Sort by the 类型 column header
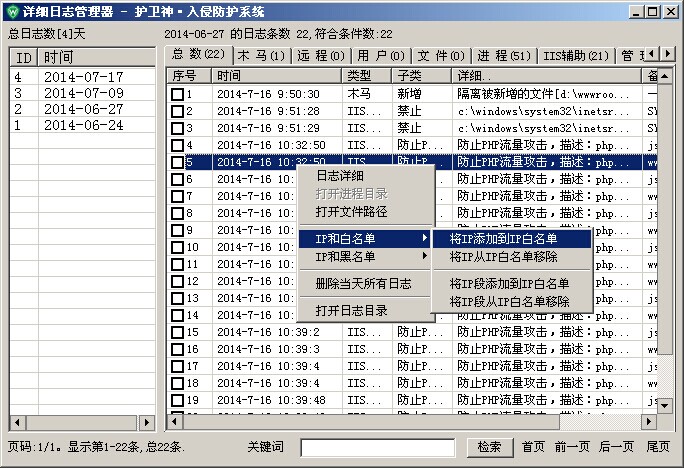Viewport: 684px width, 468px height. (x=366, y=76)
